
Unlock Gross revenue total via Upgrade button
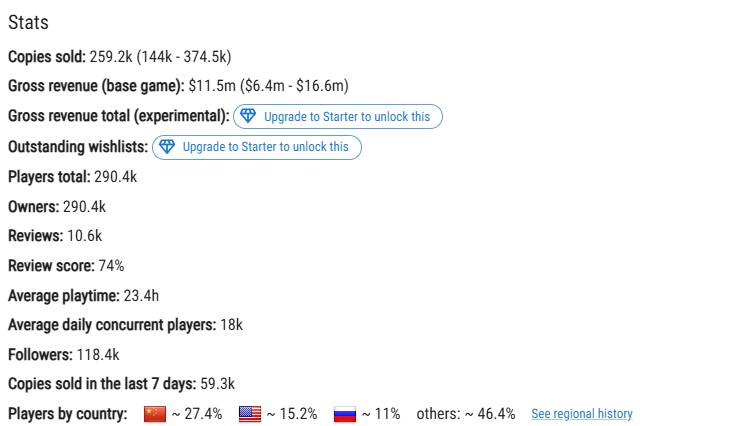pos(338,116)
